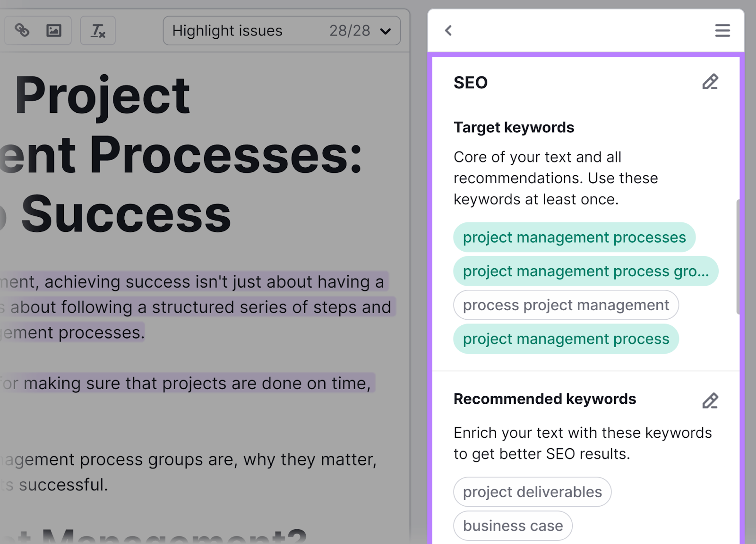
Task: Click the Highlight issues chevron icon
Action: click(385, 31)
